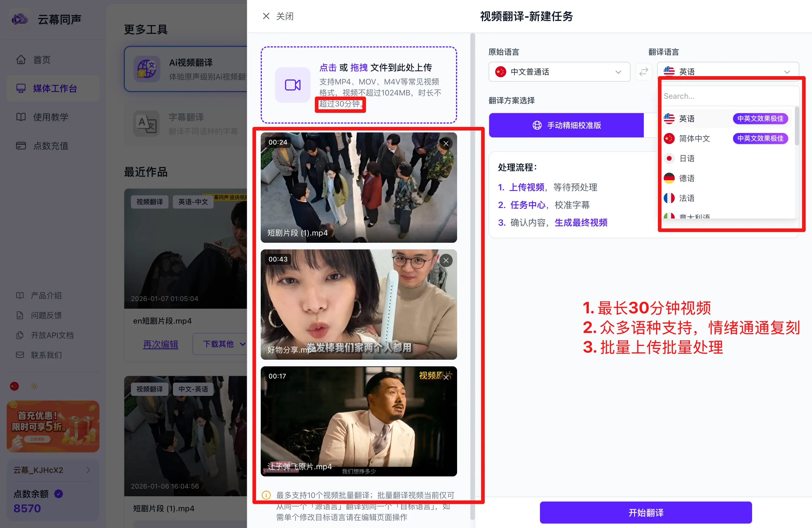Image resolution: width=812 pixels, height=528 pixels.
Task: Click the 云幕同声 logo icon
Action: (20, 19)
